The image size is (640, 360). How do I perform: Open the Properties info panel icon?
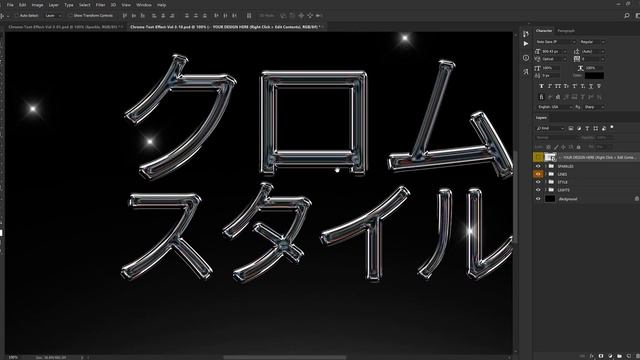tap(526, 58)
